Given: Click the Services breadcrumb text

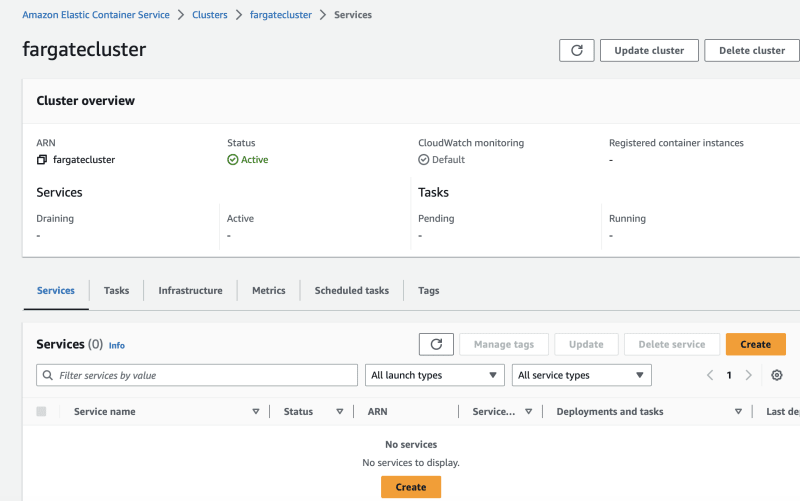Looking at the screenshot, I should click(x=353, y=15).
